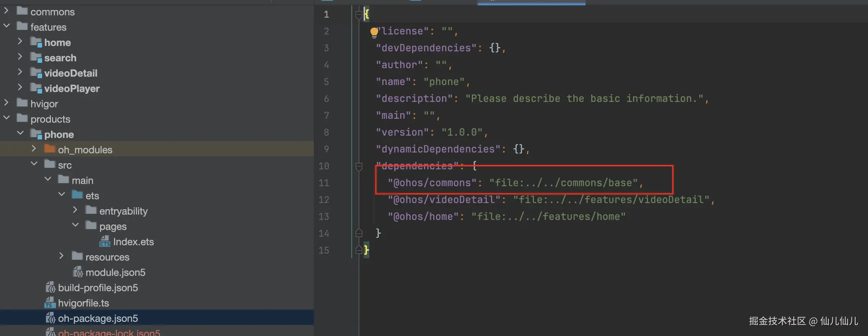
Task: Click the main folder icon
Action: tap(64, 180)
